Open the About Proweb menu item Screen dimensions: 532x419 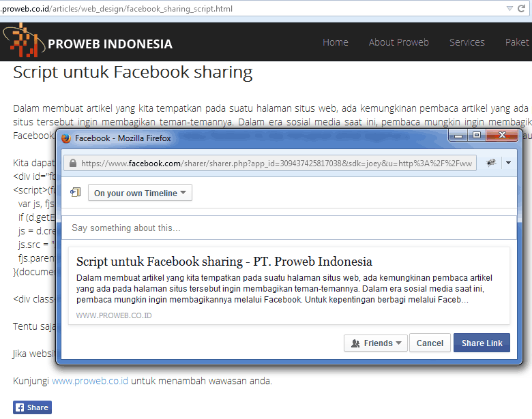tap(399, 42)
